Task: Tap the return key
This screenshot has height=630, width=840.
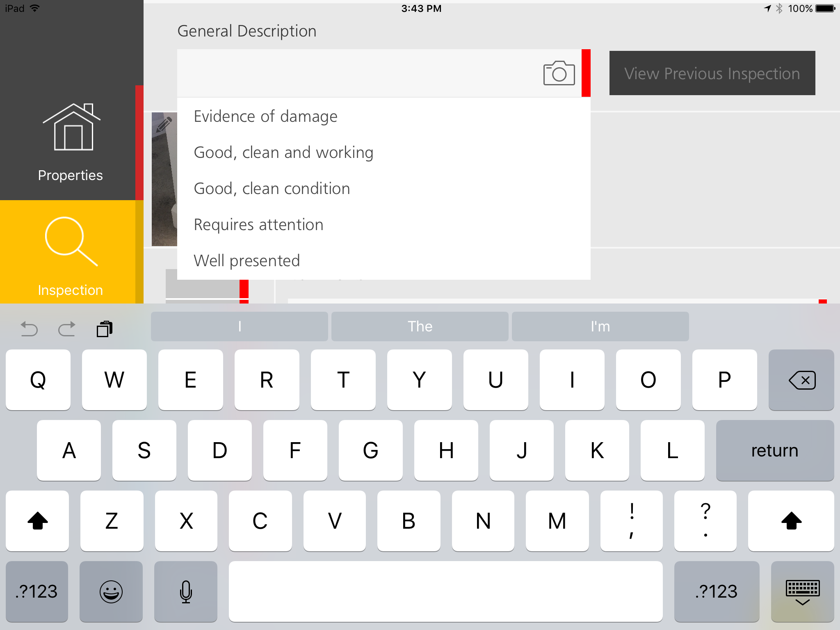Action: click(x=775, y=450)
